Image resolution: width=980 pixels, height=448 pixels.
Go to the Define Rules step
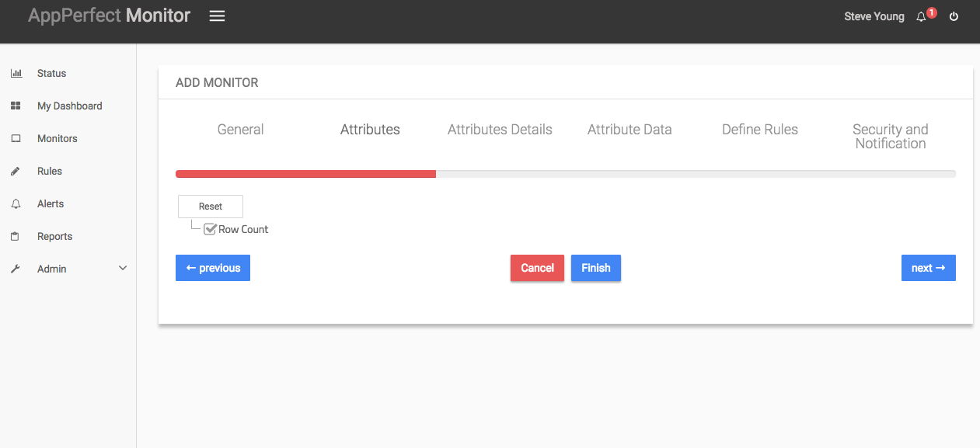[x=760, y=130]
